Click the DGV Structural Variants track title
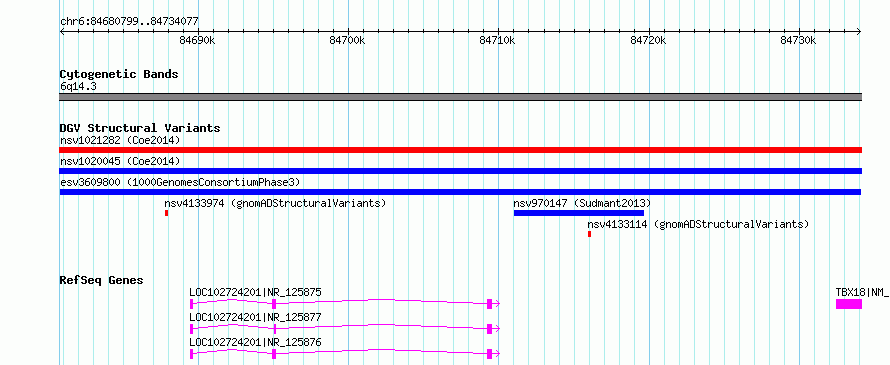 pos(140,128)
